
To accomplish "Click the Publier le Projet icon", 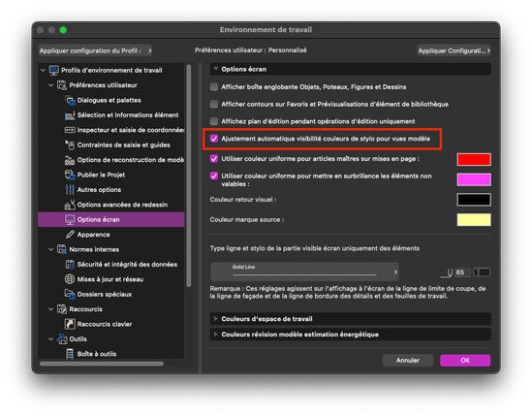I will tap(70, 175).
